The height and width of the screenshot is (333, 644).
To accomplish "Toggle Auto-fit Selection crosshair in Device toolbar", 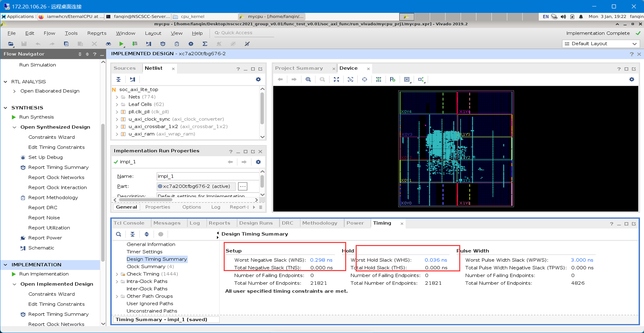I will click(364, 80).
